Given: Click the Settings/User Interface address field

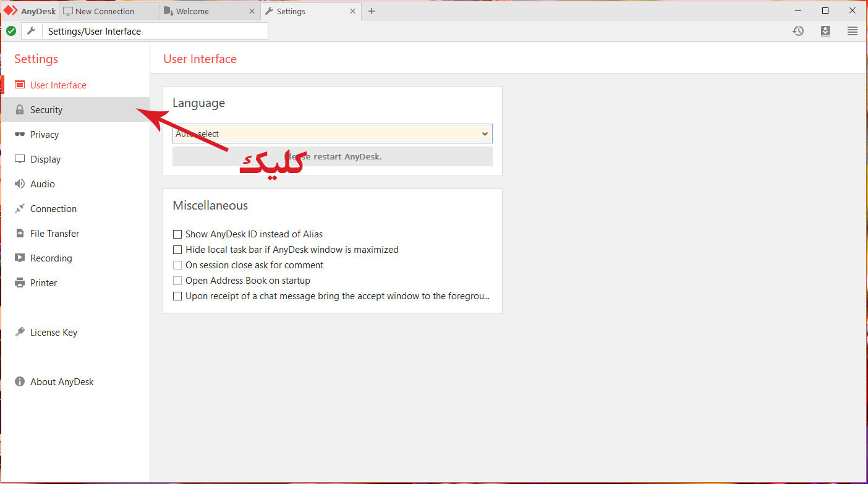Looking at the screenshot, I should (155, 31).
